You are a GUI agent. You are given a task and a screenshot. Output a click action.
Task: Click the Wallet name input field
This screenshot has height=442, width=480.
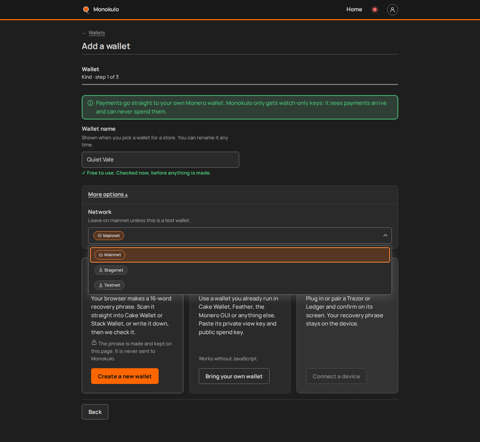pyautogui.click(x=160, y=160)
